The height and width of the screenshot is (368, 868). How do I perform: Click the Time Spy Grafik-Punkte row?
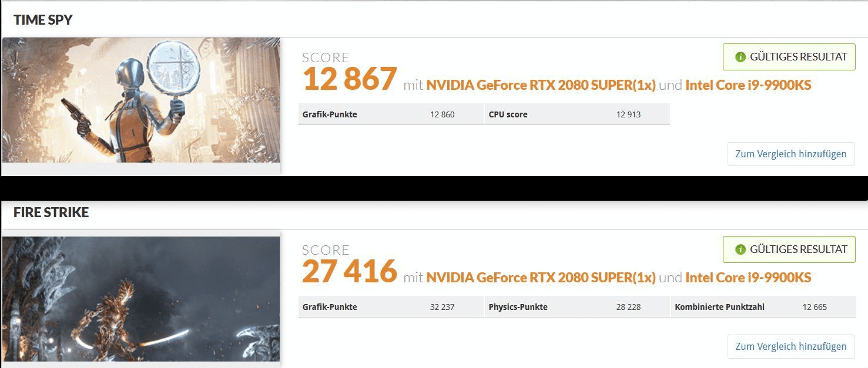point(390,114)
